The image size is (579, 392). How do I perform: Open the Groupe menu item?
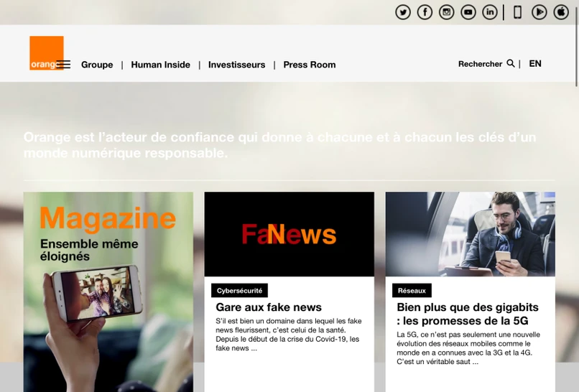point(97,65)
